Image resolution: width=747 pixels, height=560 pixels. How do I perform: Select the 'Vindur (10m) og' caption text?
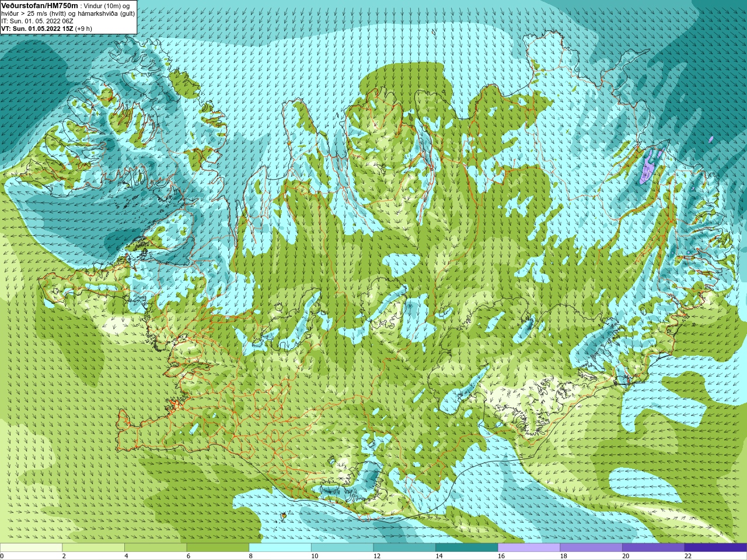coord(107,6)
